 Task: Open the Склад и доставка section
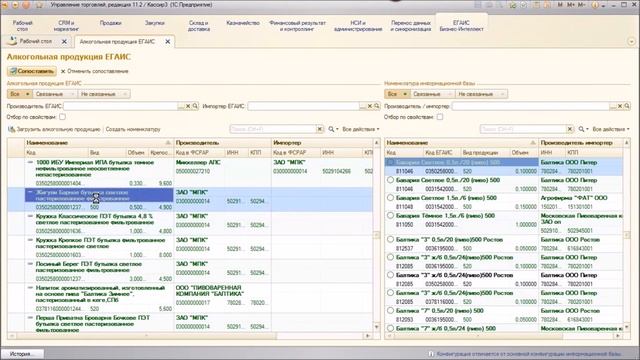point(199,26)
